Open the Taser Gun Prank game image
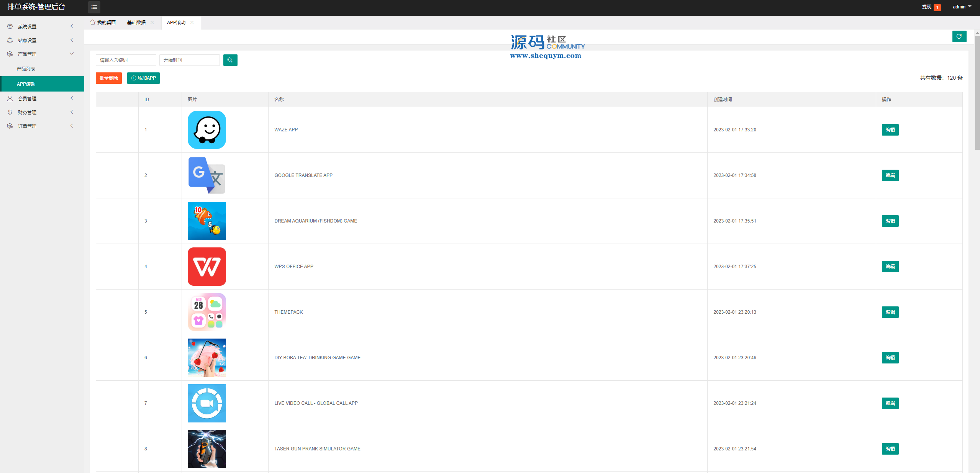This screenshot has width=980, height=473. [207, 449]
